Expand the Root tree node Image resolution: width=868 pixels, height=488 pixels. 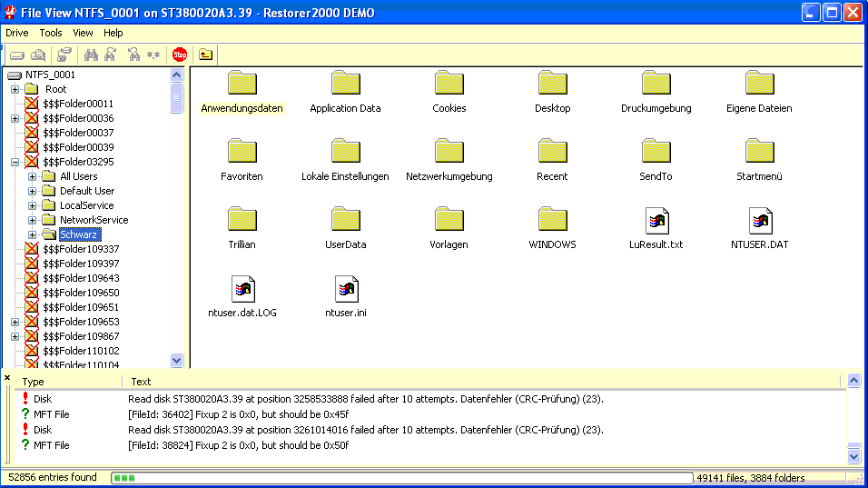(15, 89)
